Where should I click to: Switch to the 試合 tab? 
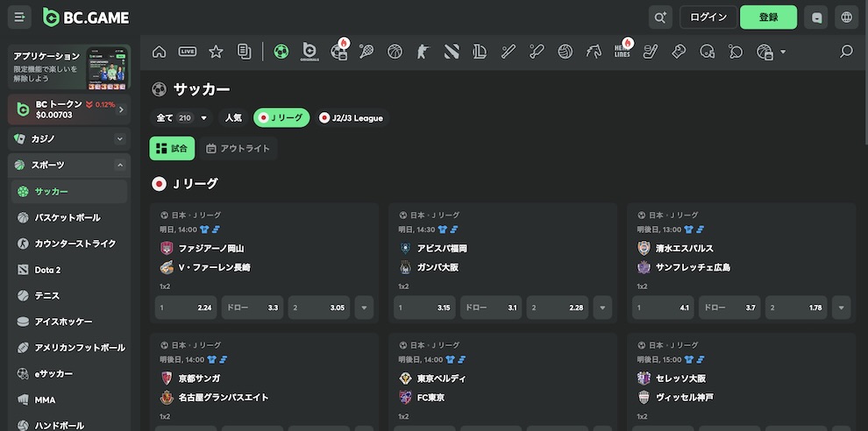(x=172, y=148)
